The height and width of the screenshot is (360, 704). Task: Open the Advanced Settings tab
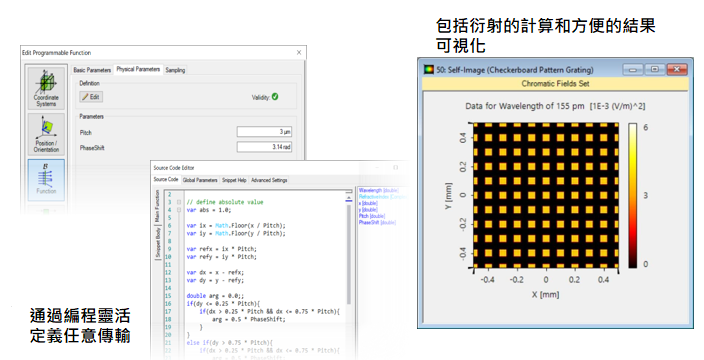[x=269, y=180]
